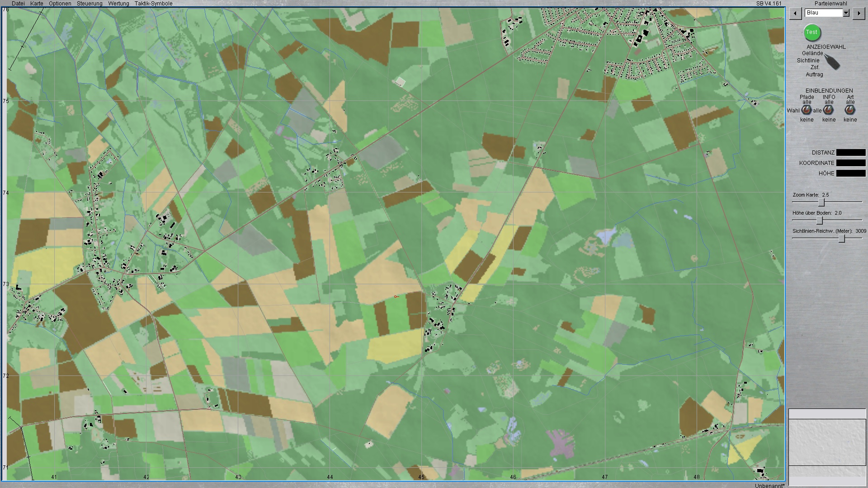Click the Sichtlinien-Reichweite slider handle

(842, 239)
